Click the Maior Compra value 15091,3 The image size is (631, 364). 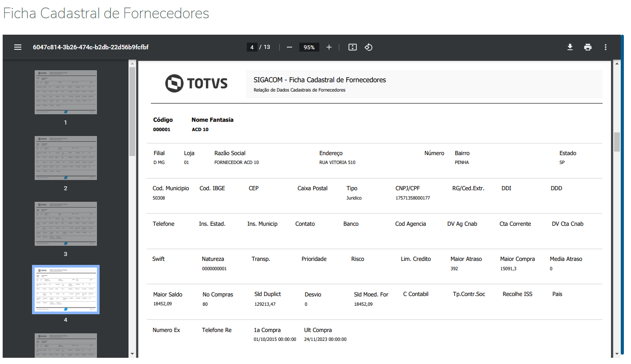click(508, 268)
